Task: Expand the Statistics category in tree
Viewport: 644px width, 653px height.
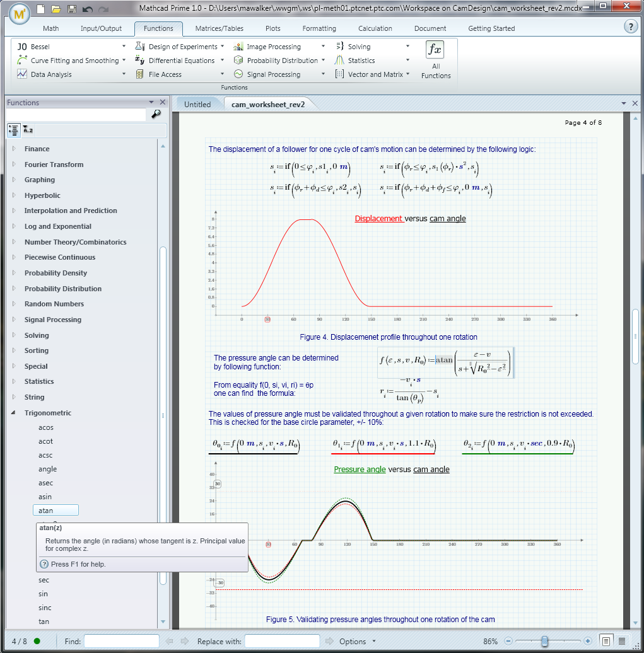Action: click(14, 381)
